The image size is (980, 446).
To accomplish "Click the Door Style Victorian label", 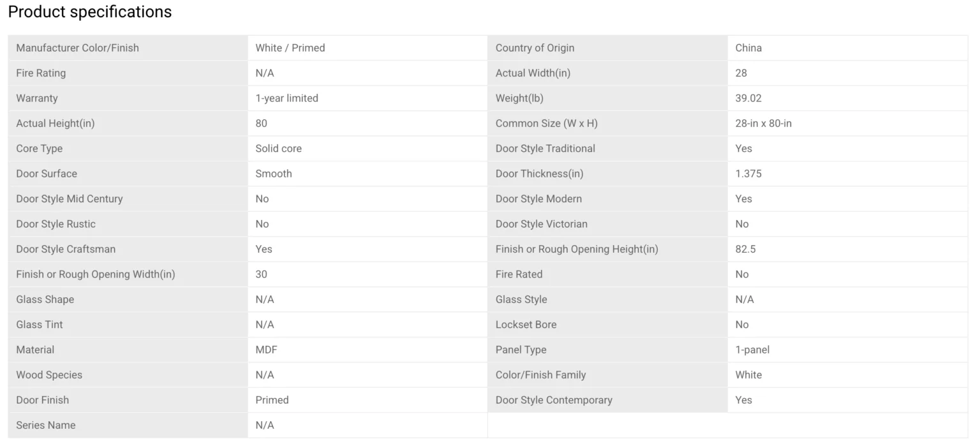I will [542, 224].
